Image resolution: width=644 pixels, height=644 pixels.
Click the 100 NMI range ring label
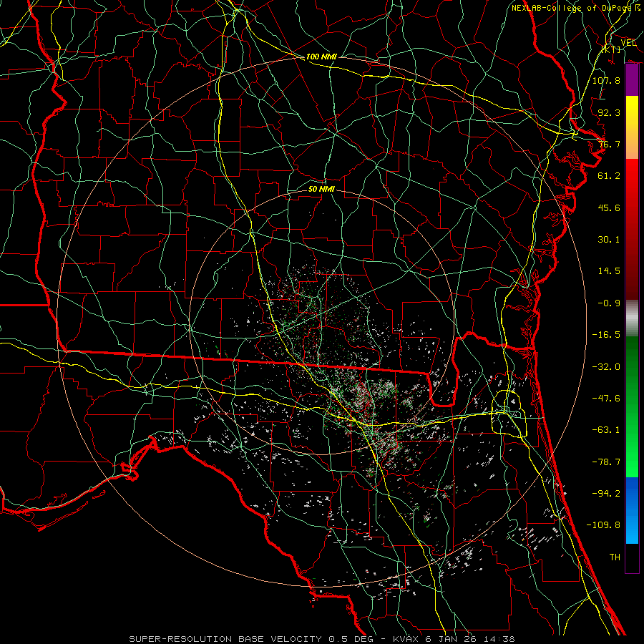pos(321,57)
